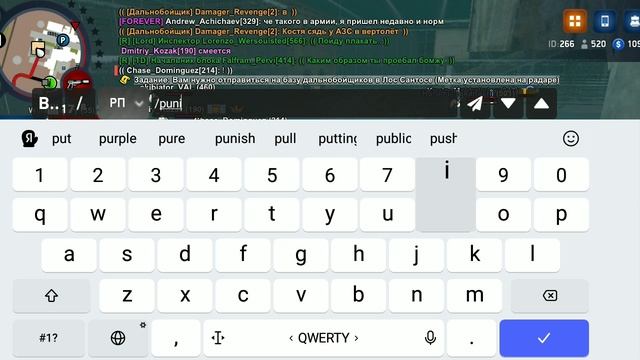Tap the yellow quest task icon
Viewport: 640px width, 360px height.
pos(125,80)
